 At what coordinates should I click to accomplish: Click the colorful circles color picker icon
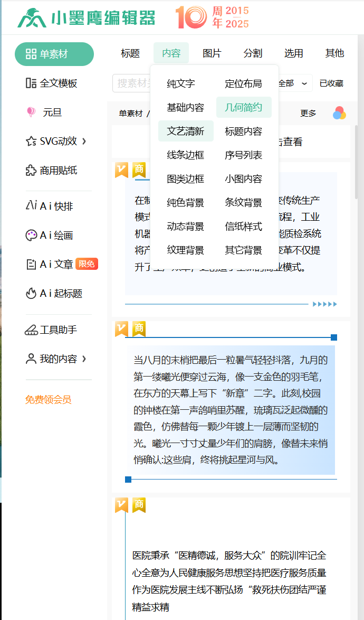339,113
